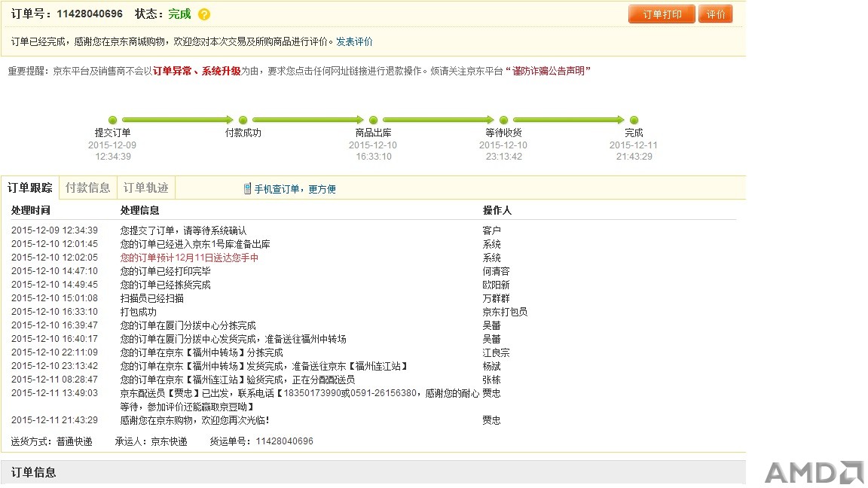Click date 2015-12-11 under 完成 step
The image size is (868, 488).
click(634, 145)
